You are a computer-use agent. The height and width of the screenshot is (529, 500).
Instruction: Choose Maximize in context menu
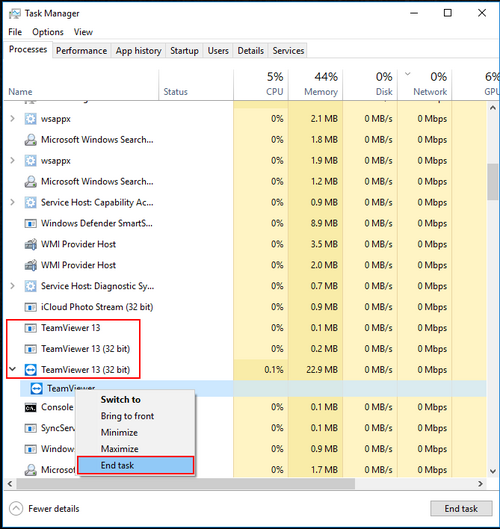[136, 449]
